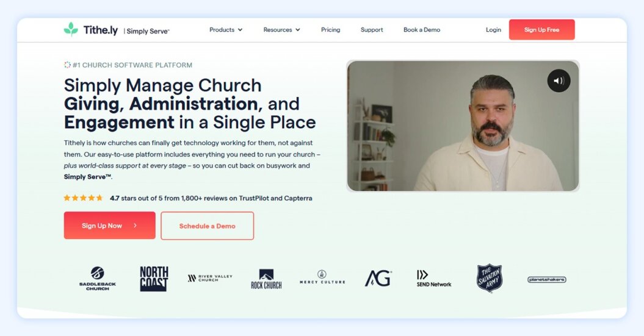Click the Rock Church logo
This screenshot has width=644, height=336.
point(266,279)
